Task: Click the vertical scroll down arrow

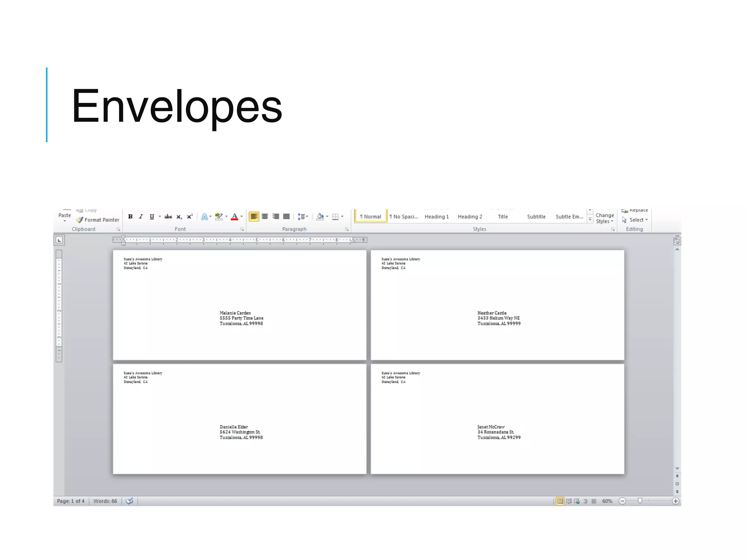Action: (x=677, y=468)
